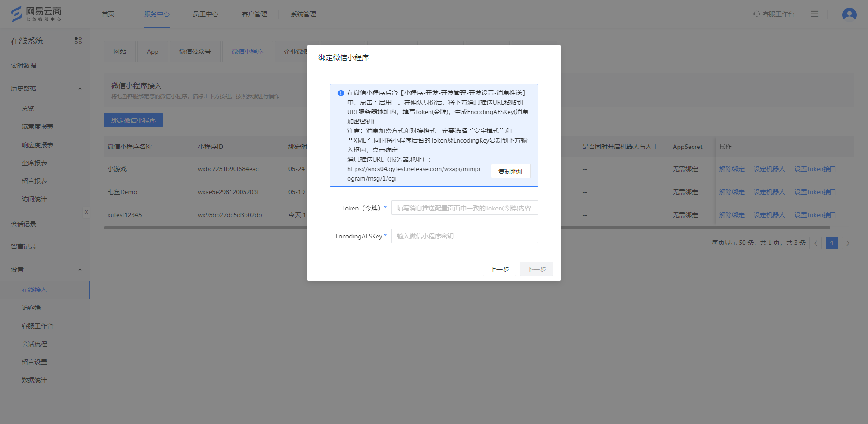Click the 小游戏 program name cell
Viewport: 868px width, 424px height.
(x=117, y=169)
